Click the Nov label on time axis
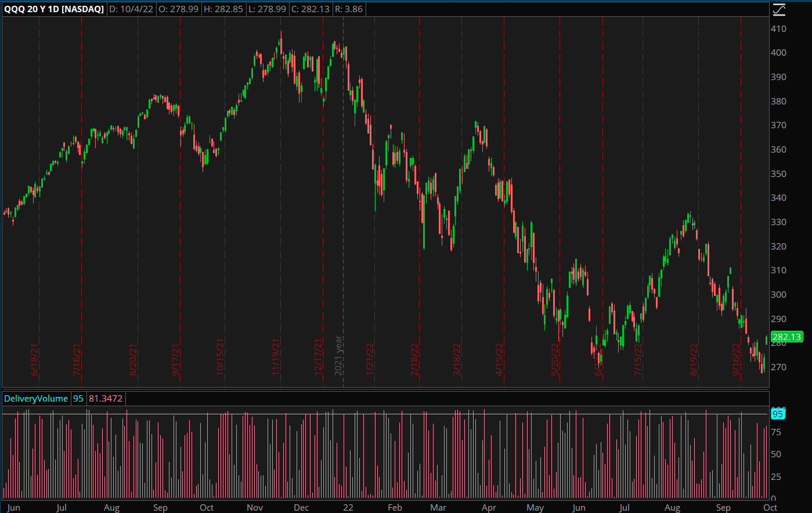This screenshot has width=812, height=513. (x=255, y=507)
